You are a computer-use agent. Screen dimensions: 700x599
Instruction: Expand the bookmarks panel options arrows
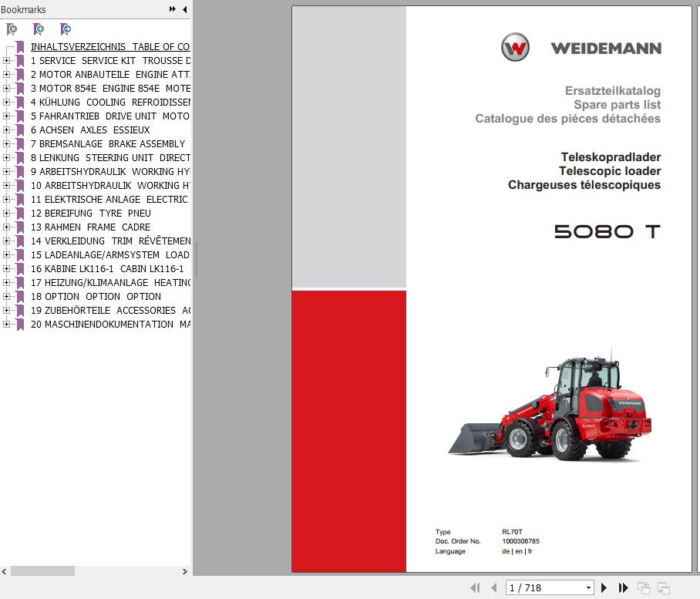click(x=173, y=9)
